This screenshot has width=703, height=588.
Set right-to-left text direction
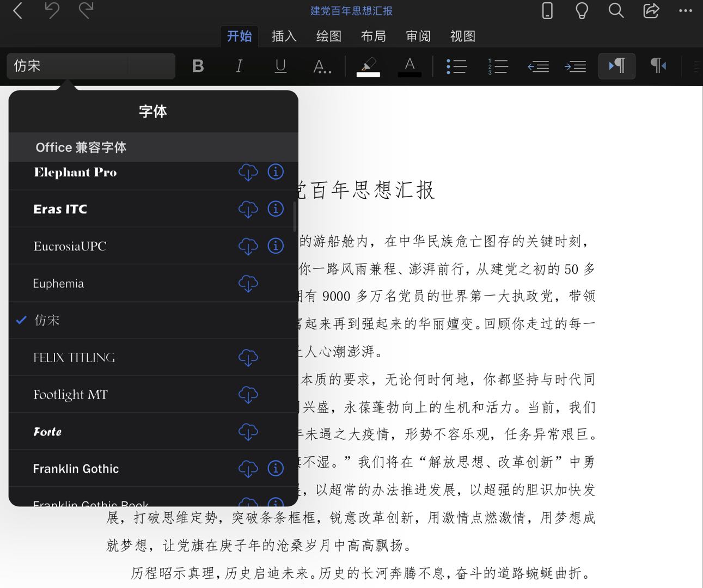[658, 66]
